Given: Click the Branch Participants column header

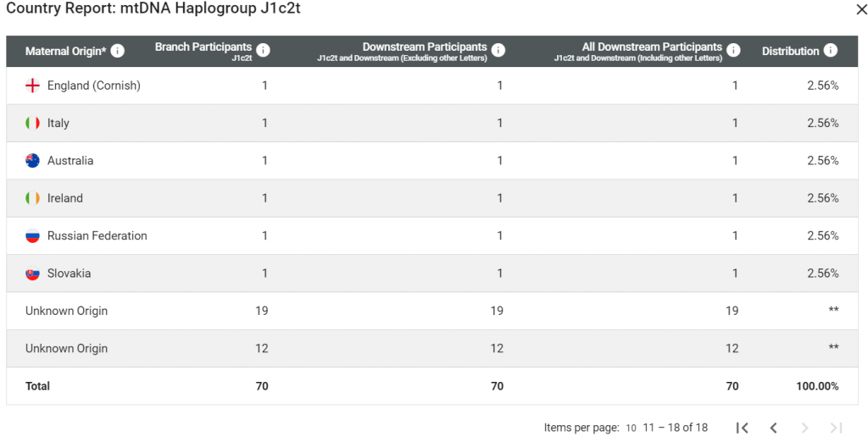Looking at the screenshot, I should click(203, 48).
